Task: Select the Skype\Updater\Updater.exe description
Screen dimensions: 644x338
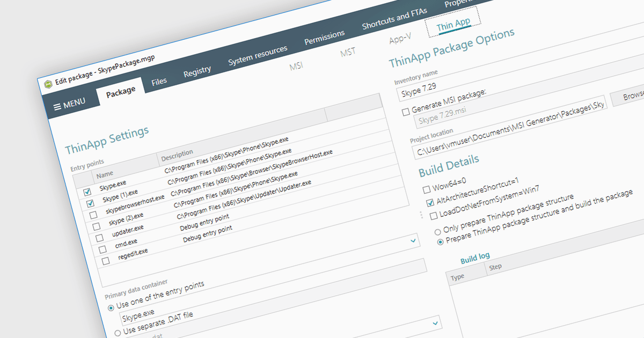Action: [244, 199]
